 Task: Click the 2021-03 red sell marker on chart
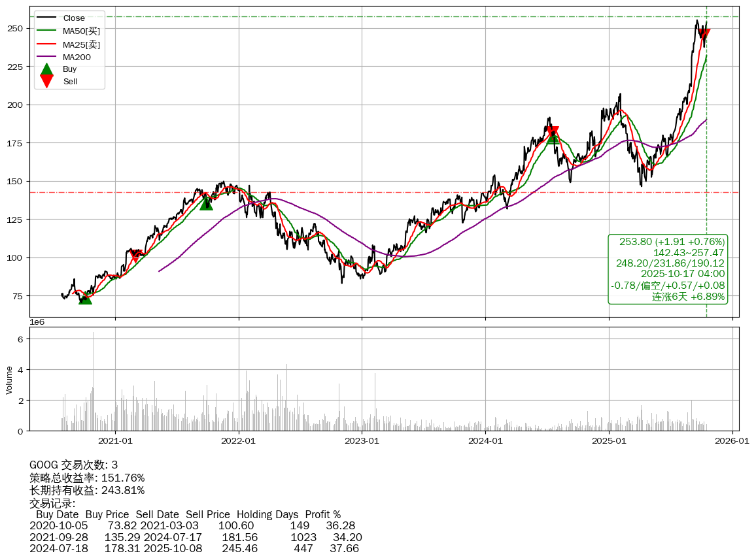[135, 255]
